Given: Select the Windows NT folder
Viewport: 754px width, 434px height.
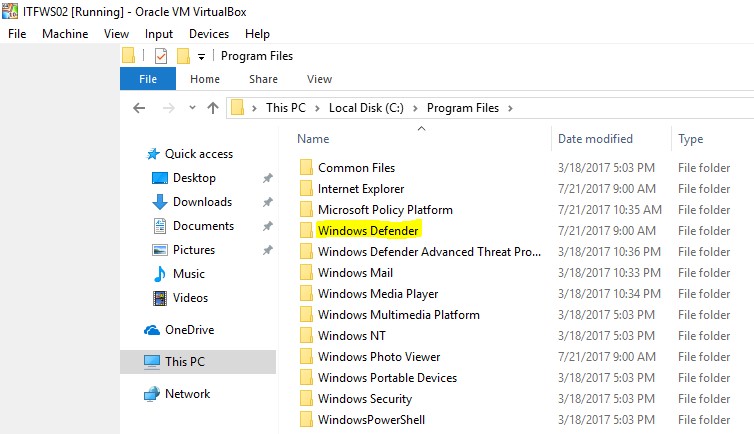Looking at the screenshot, I should 352,335.
